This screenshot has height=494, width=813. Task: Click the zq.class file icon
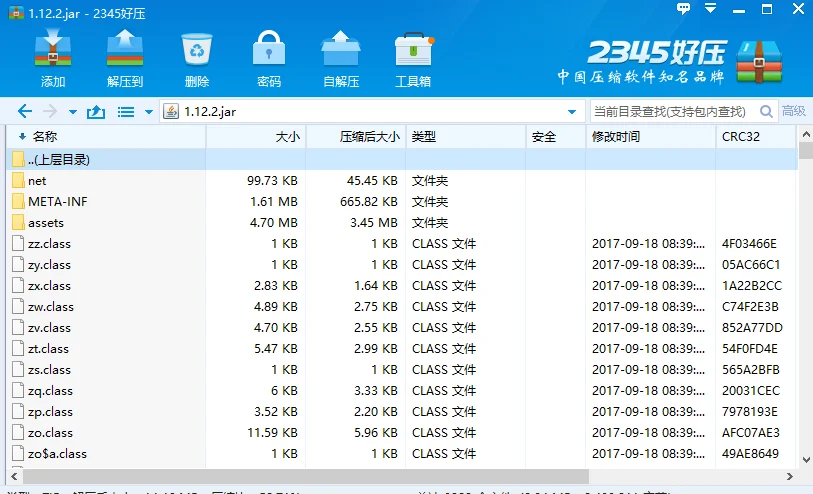tap(18, 390)
